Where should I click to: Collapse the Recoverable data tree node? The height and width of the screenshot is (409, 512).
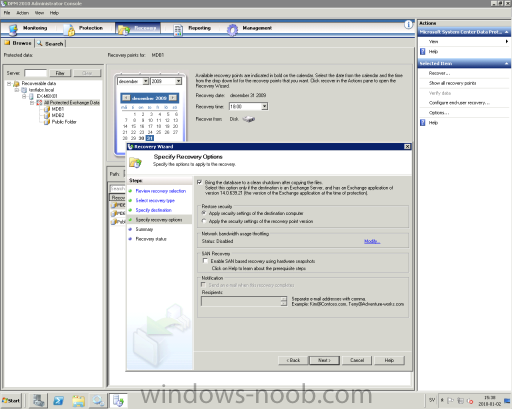pos(9,83)
